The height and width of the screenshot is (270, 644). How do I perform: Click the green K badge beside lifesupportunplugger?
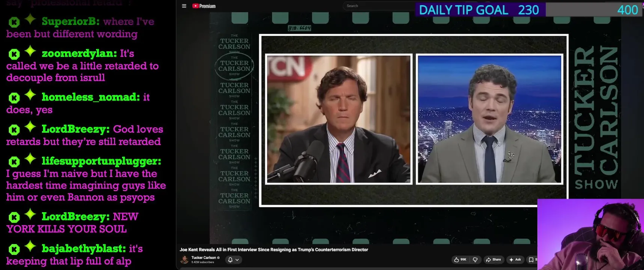click(x=14, y=162)
